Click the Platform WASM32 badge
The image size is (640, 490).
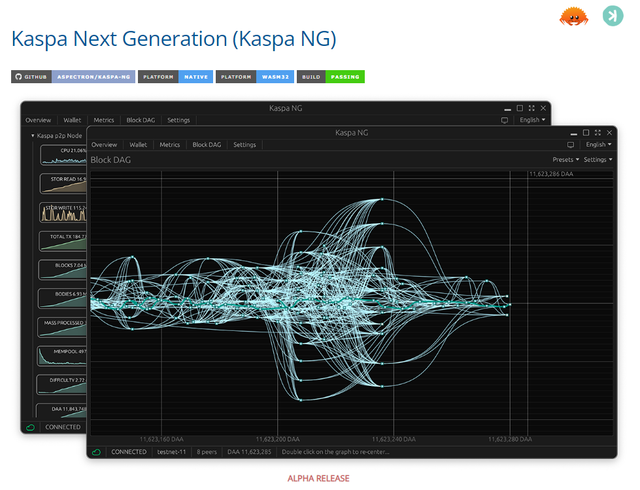(255, 77)
